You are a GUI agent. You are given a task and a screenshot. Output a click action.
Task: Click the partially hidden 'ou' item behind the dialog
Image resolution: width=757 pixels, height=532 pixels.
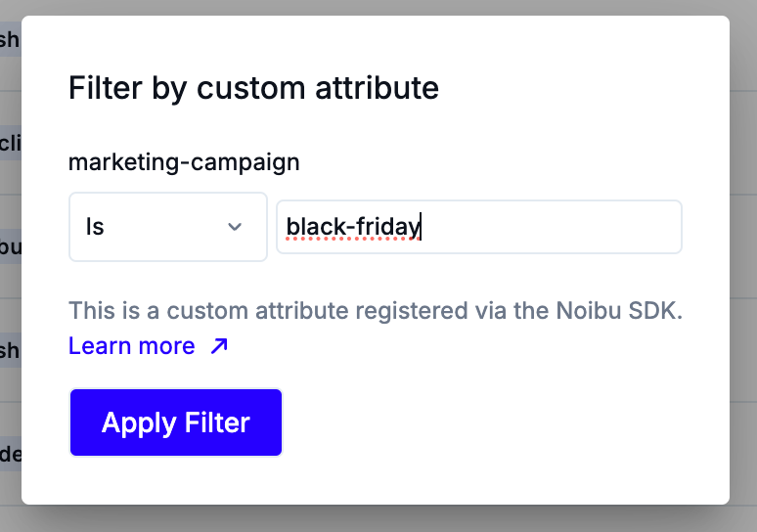coord(10,246)
